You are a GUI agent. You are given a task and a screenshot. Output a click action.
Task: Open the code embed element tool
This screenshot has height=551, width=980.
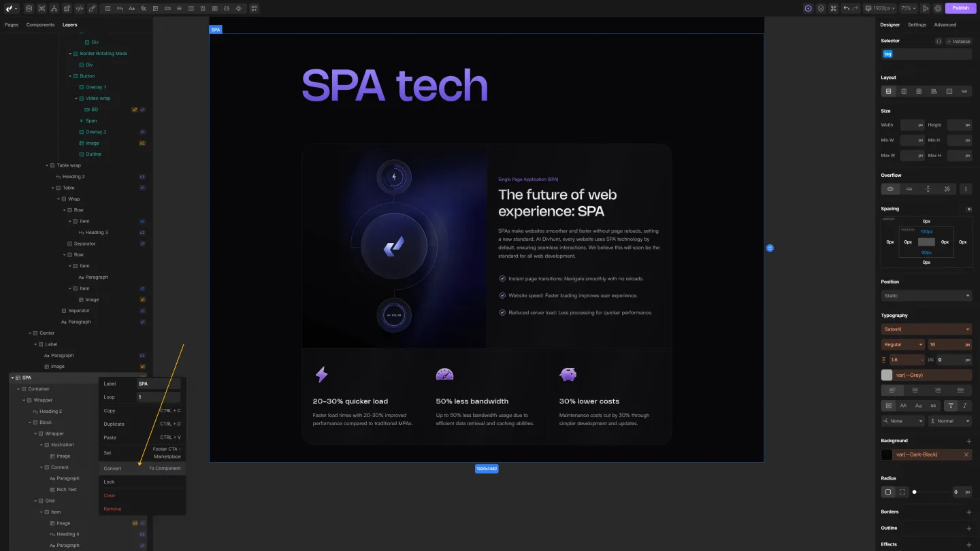tap(227, 8)
